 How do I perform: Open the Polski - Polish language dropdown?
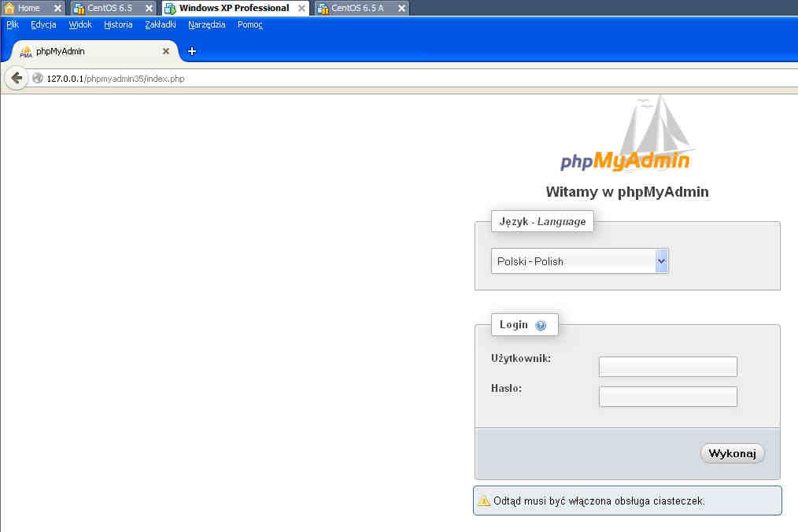pyautogui.click(x=579, y=261)
